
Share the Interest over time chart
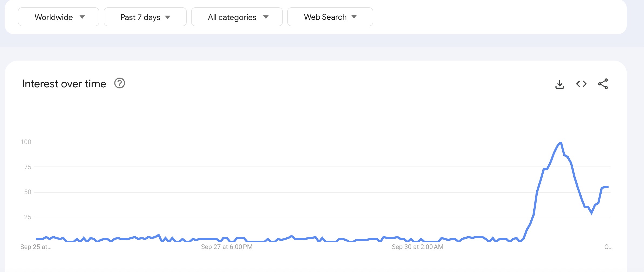pos(603,84)
